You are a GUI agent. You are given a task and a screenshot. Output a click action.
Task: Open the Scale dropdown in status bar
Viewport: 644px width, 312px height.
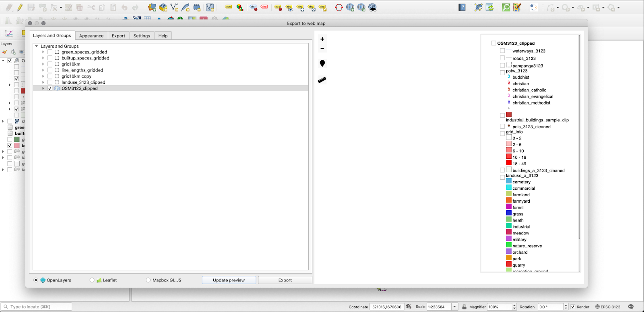point(454,307)
